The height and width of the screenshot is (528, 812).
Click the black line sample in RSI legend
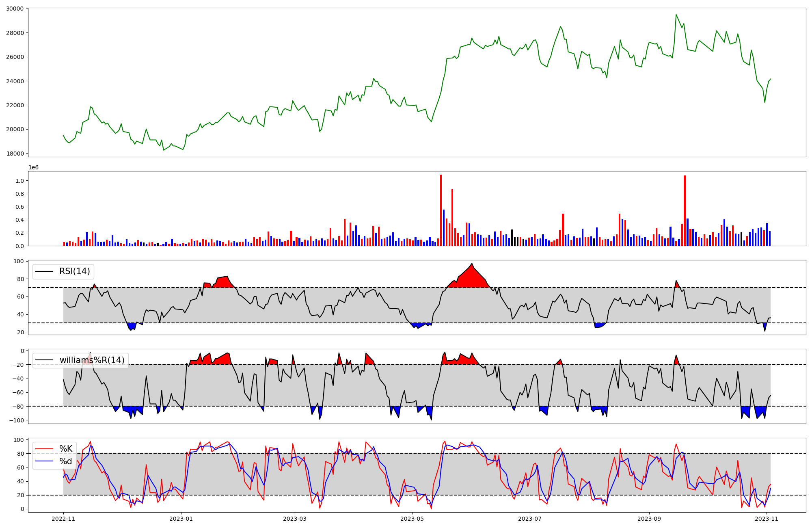tap(45, 271)
